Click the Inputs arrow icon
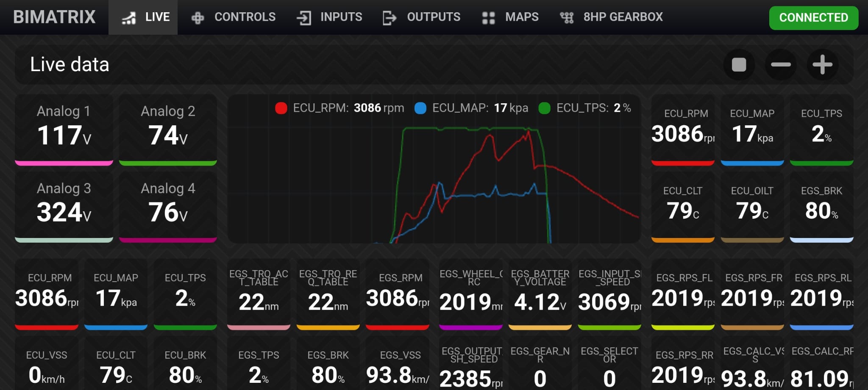Screen dimensions: 868x390 tap(304, 18)
